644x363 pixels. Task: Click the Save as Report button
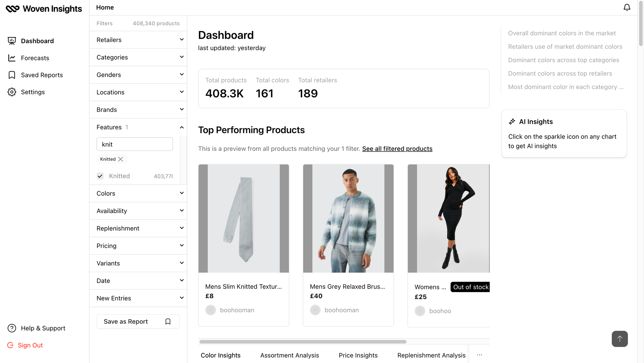(125, 321)
